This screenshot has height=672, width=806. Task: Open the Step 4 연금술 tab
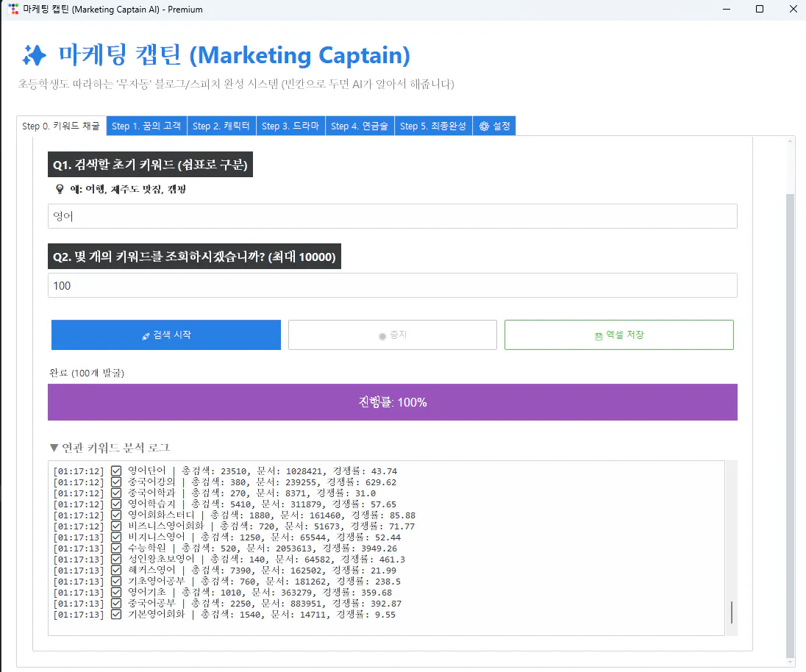pyautogui.click(x=360, y=125)
